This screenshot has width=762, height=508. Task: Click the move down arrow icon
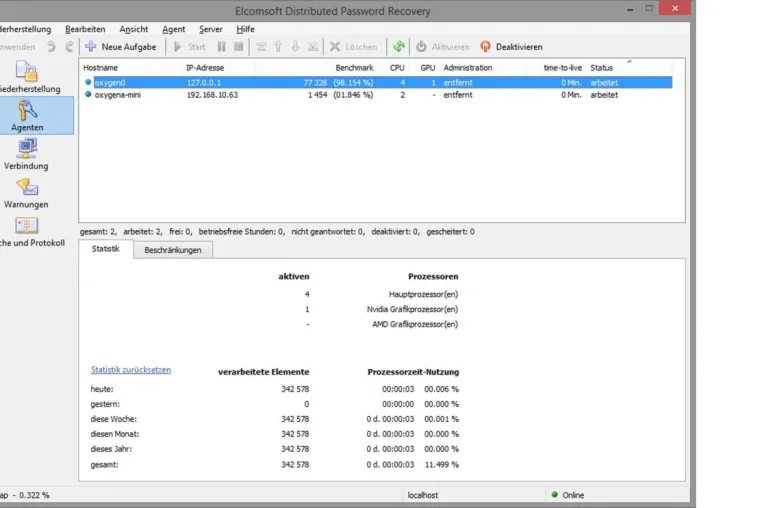pyautogui.click(x=295, y=47)
